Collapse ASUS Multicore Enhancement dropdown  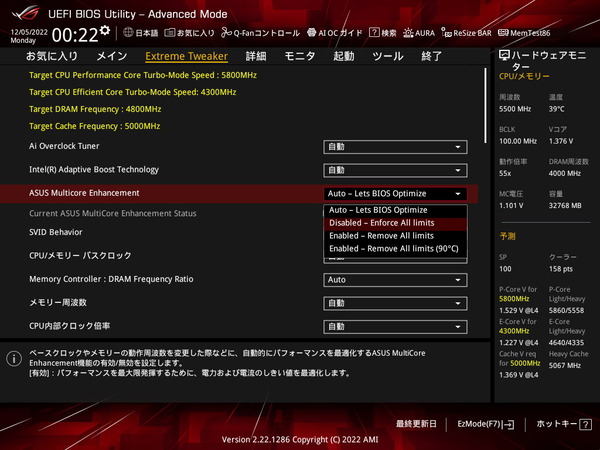(395, 194)
